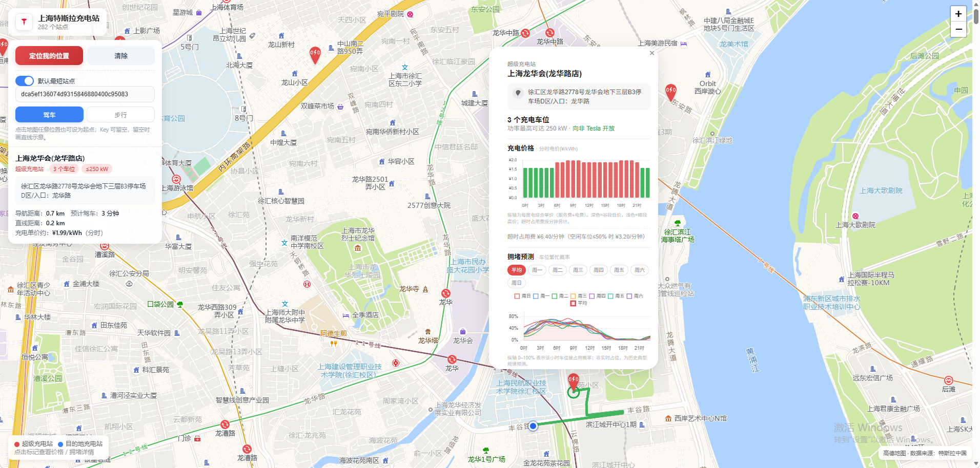Click the location pin icon in popup address
Image resolution: width=980 pixels, height=468 pixels.
pyautogui.click(x=518, y=93)
